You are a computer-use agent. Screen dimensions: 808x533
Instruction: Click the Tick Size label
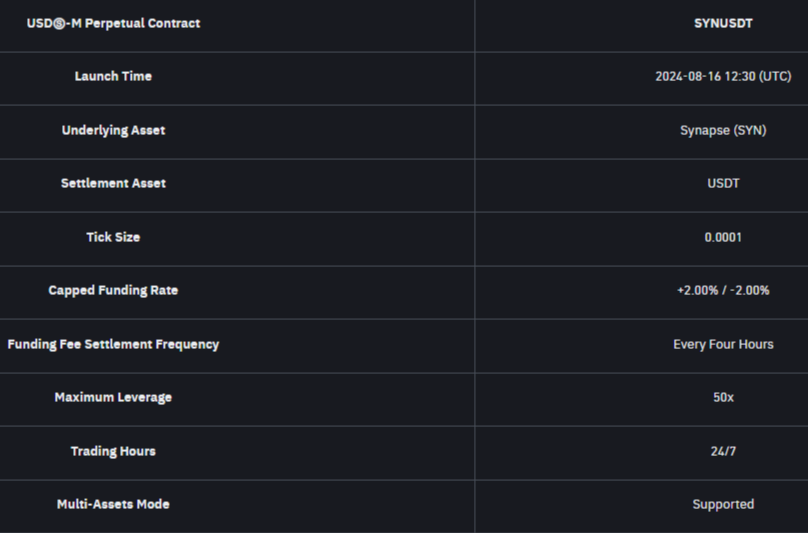pyautogui.click(x=113, y=237)
